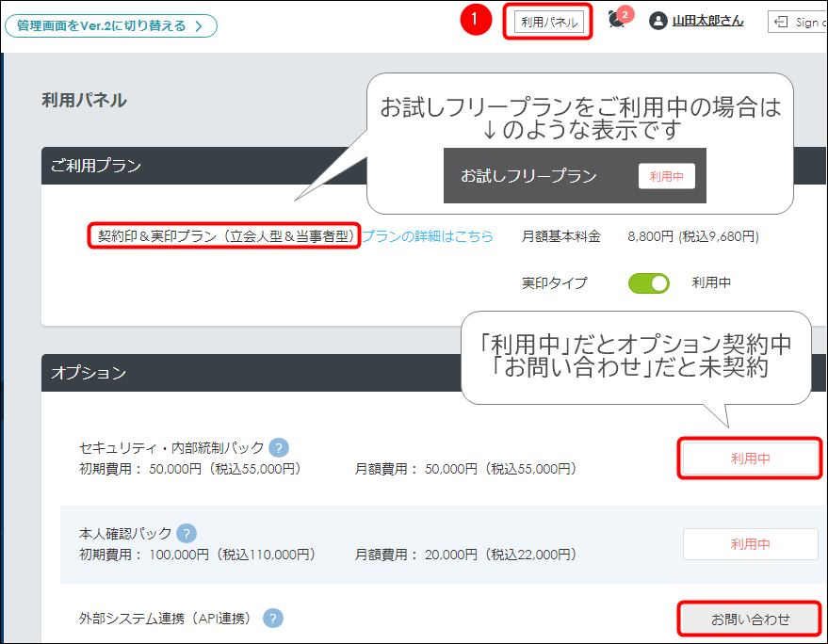Viewport: 828px width, 644px height.
Task: Open the 山田太郎さん account menu
Action: [706, 21]
